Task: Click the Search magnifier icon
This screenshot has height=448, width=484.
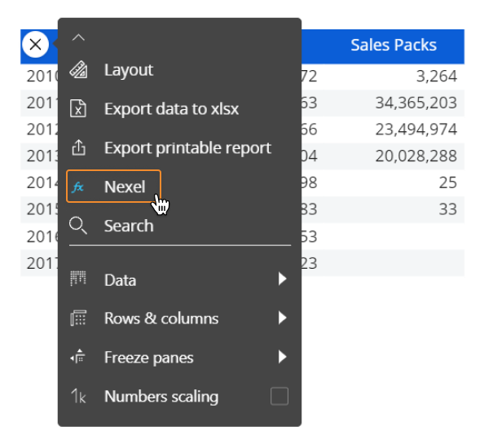Action: click(x=78, y=226)
